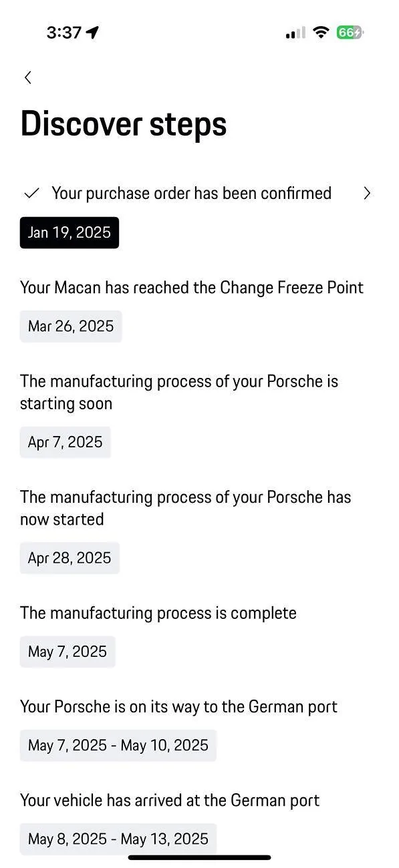The height and width of the screenshot is (868, 399).
Task: Tap the Apr 7, 2025 date badge
Action: [65, 442]
